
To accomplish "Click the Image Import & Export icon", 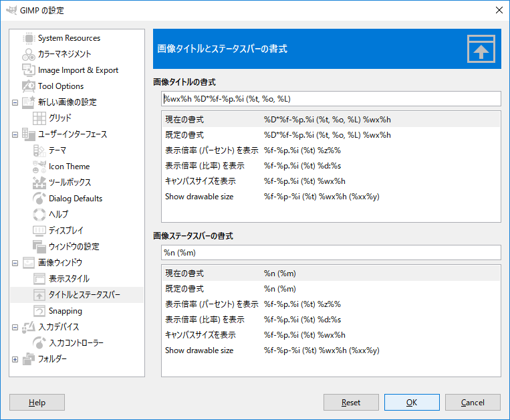I will click(x=29, y=70).
